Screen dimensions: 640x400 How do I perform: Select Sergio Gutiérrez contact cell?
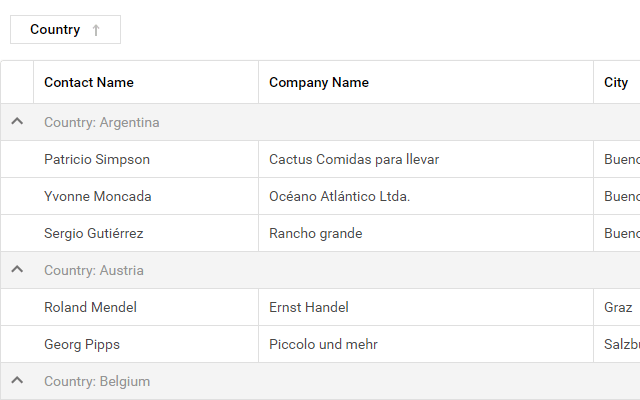(94, 233)
